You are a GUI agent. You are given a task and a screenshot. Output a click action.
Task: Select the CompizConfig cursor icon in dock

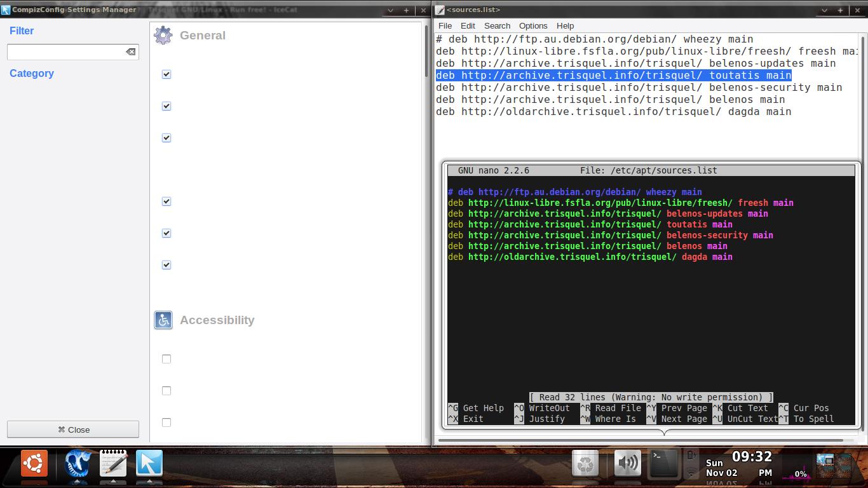[x=149, y=463]
